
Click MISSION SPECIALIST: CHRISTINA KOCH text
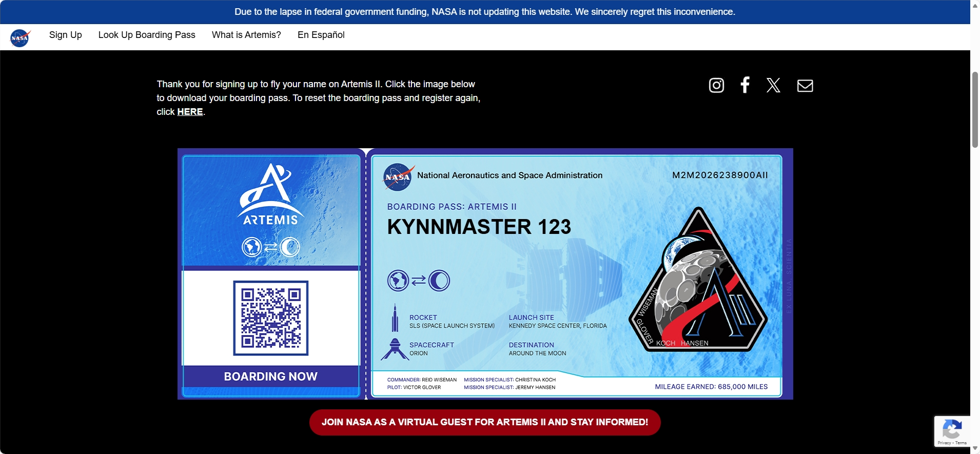tap(510, 380)
